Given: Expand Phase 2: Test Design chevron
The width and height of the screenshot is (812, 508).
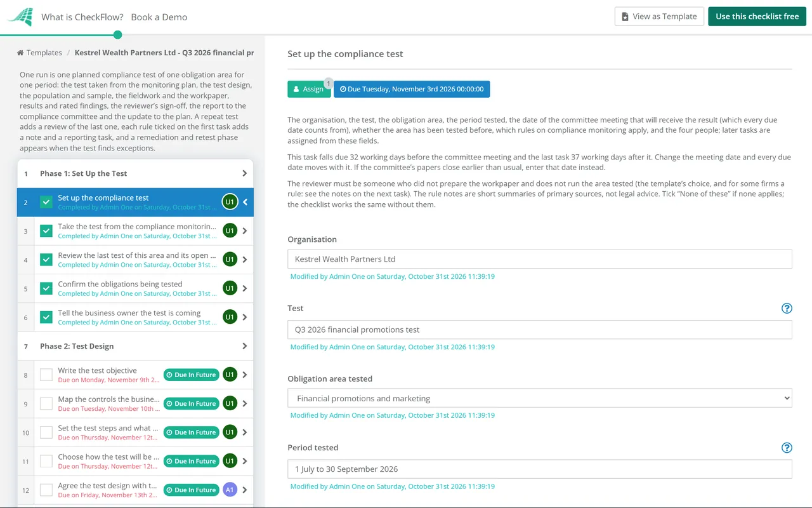Looking at the screenshot, I should pos(245,346).
